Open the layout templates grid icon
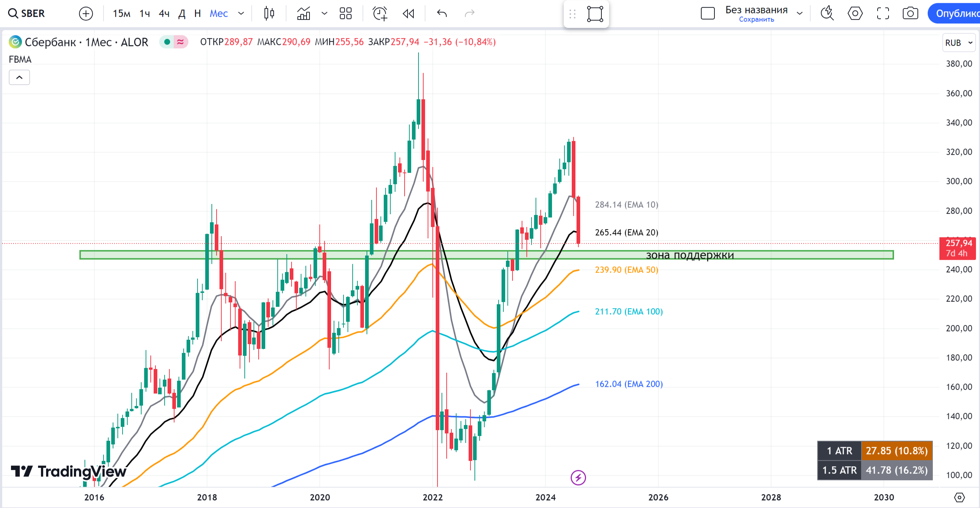This screenshot has width=980, height=508. [x=345, y=14]
